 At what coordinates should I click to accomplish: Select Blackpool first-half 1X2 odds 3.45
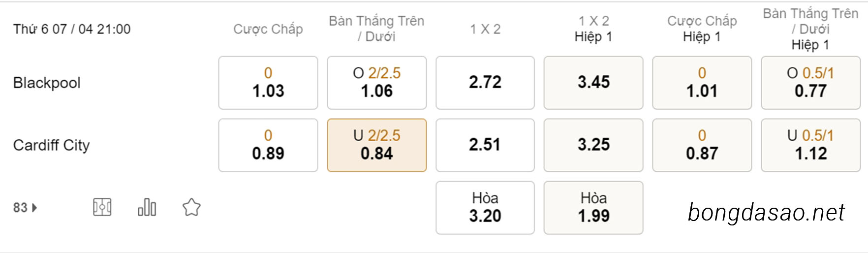click(x=593, y=83)
